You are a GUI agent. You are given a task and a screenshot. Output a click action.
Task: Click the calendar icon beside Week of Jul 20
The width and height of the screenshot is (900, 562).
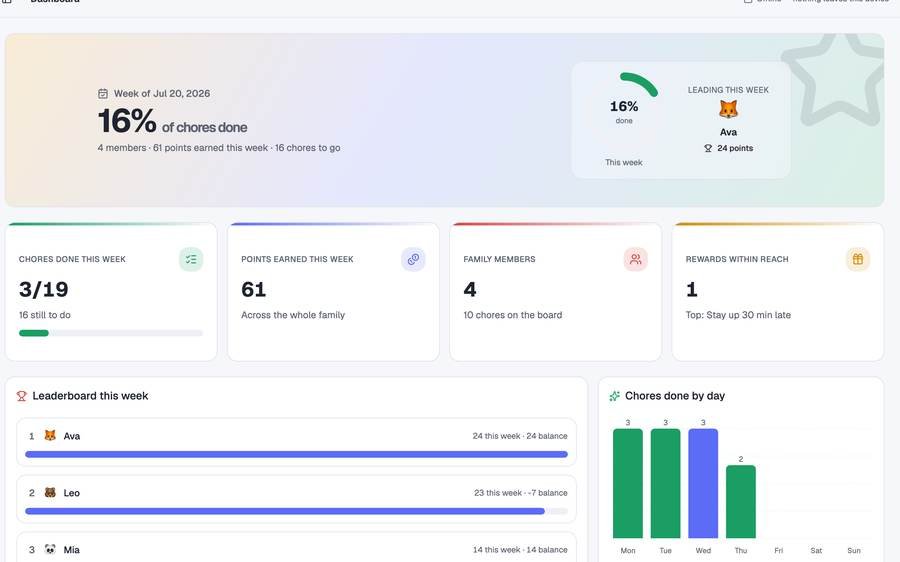tap(103, 94)
